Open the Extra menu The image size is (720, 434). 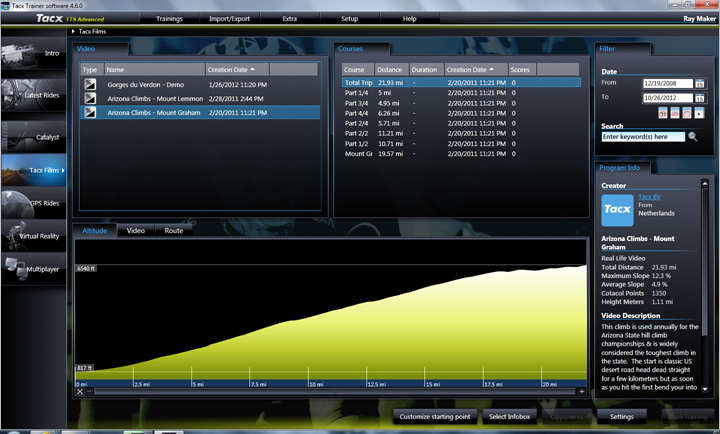pos(289,18)
